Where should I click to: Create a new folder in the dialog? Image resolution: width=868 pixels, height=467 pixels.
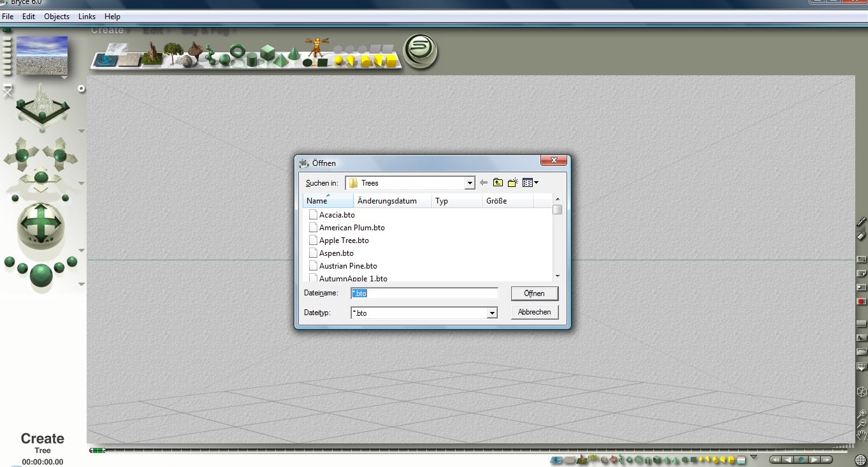[512, 183]
